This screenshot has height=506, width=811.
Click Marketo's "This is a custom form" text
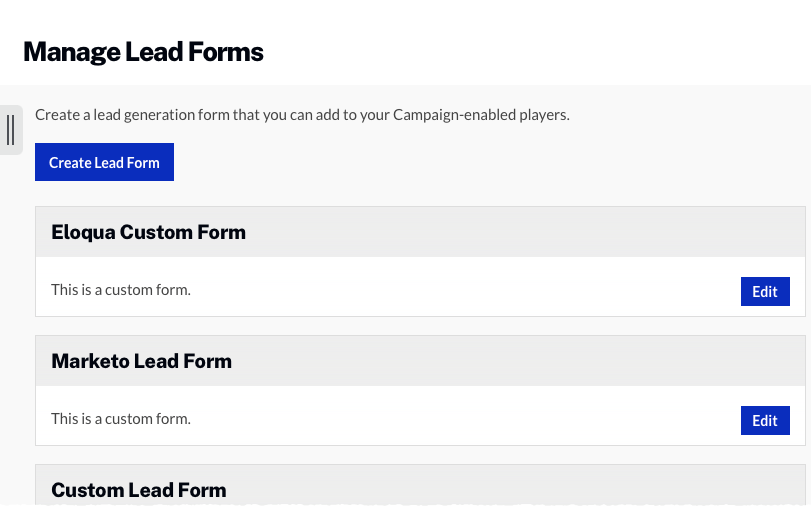click(x=120, y=419)
